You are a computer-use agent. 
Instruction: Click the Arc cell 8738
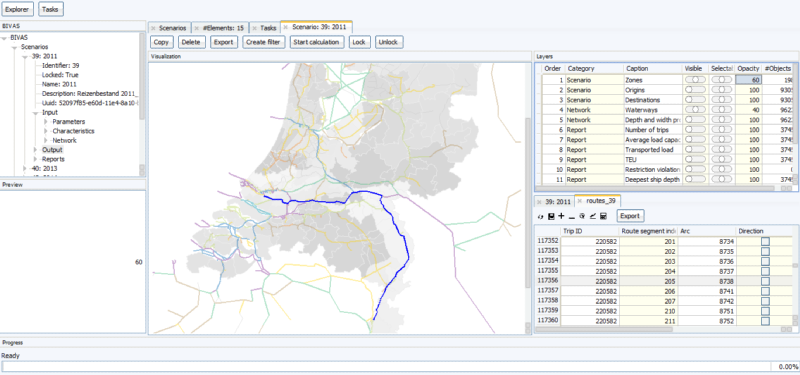(x=707, y=281)
